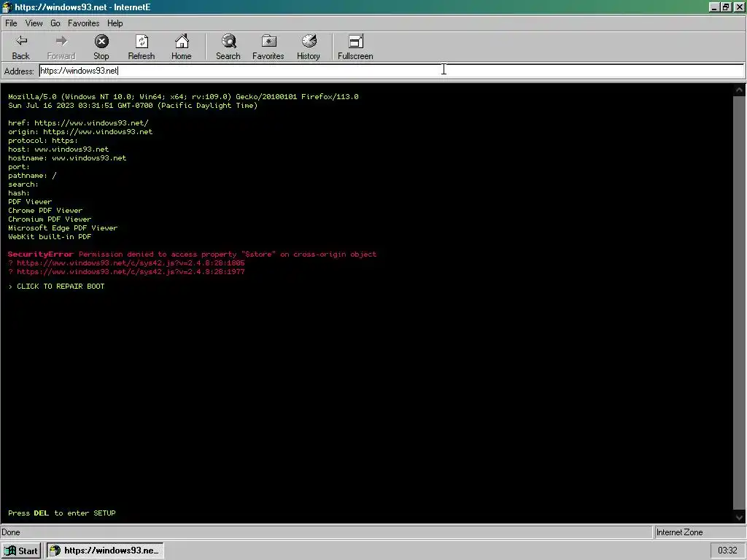Open the Search toolbar button
This screenshot has height=560, width=747.
[x=228, y=47]
